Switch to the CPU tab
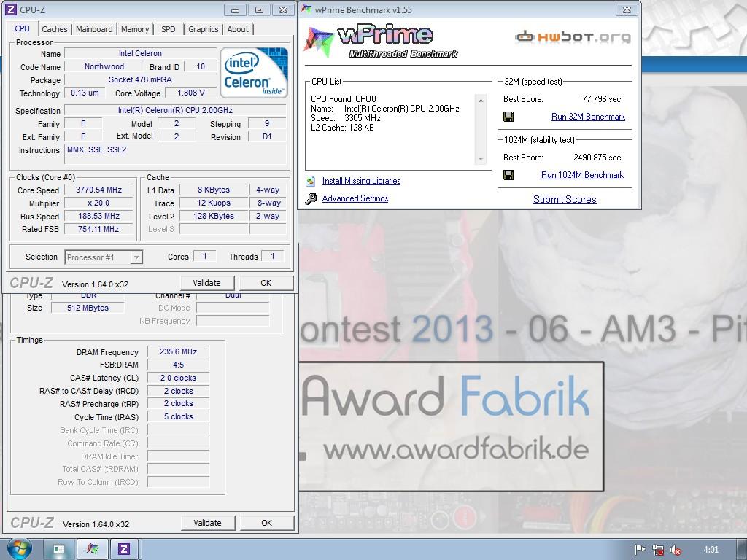The image size is (747, 560). click(22, 28)
